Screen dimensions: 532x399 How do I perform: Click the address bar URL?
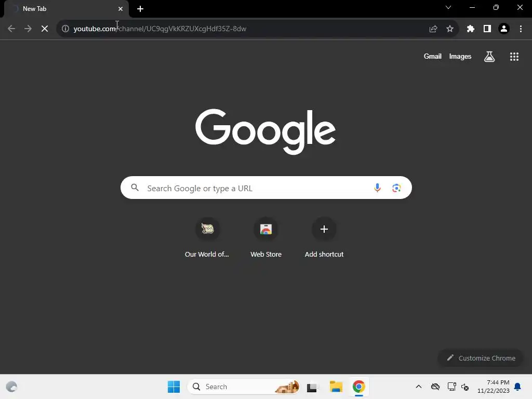(x=160, y=29)
